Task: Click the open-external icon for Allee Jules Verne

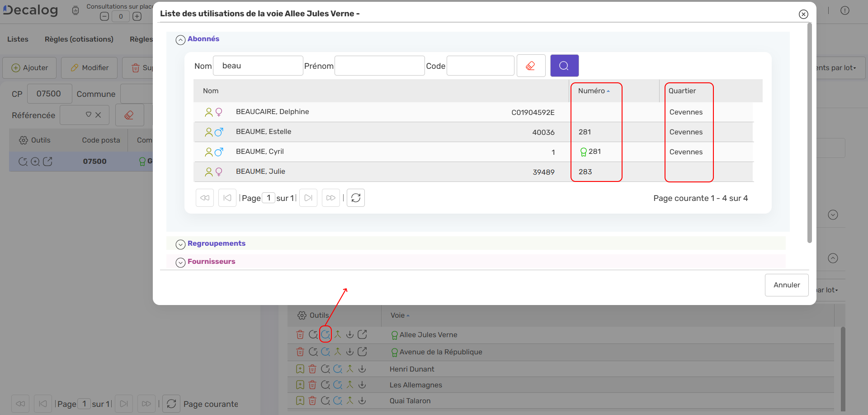Action: point(362,334)
